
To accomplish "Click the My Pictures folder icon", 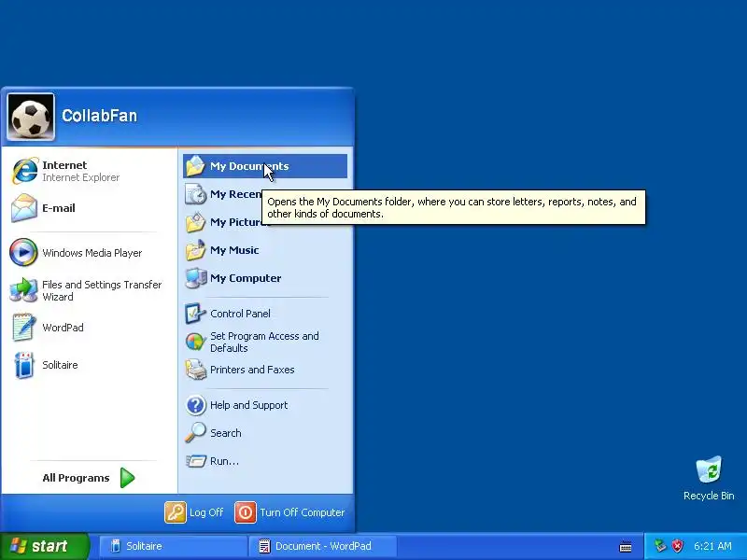I will [195, 222].
